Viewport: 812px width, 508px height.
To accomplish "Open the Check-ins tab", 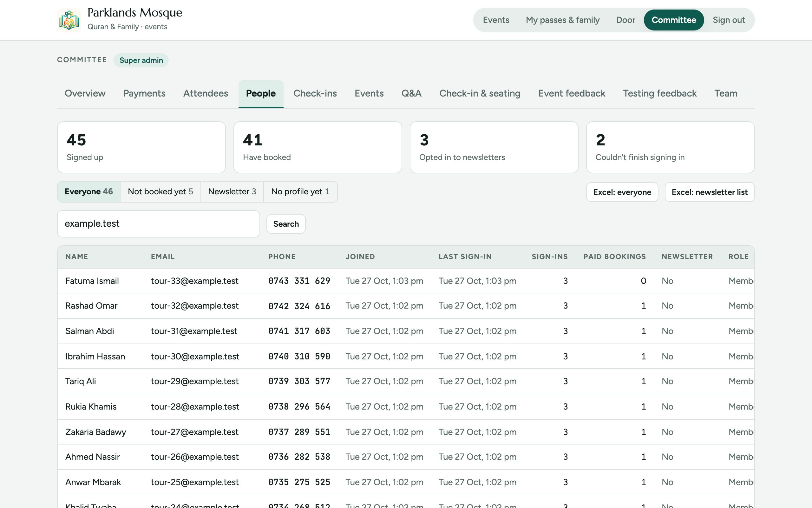I will 315,93.
